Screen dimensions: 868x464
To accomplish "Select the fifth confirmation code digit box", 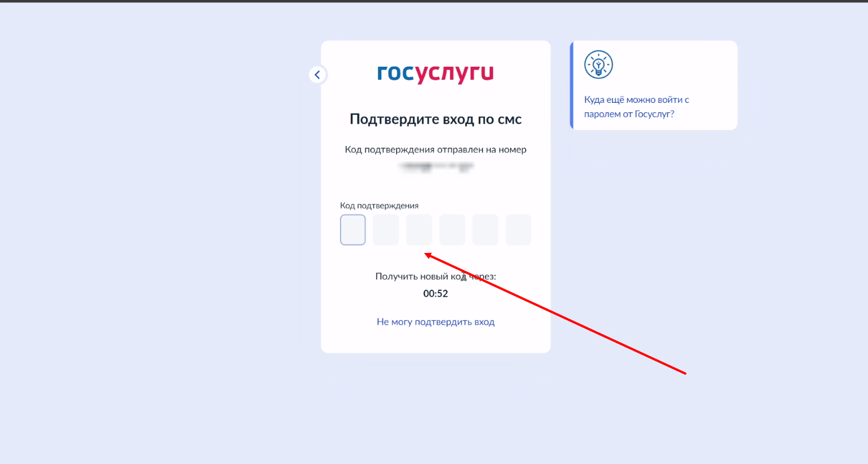I will pyautogui.click(x=485, y=230).
